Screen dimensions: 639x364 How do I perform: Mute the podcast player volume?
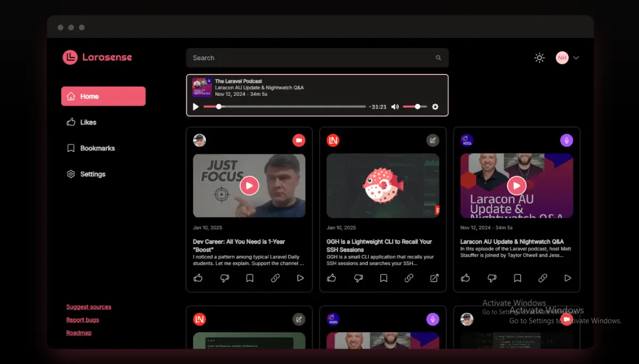coord(395,107)
